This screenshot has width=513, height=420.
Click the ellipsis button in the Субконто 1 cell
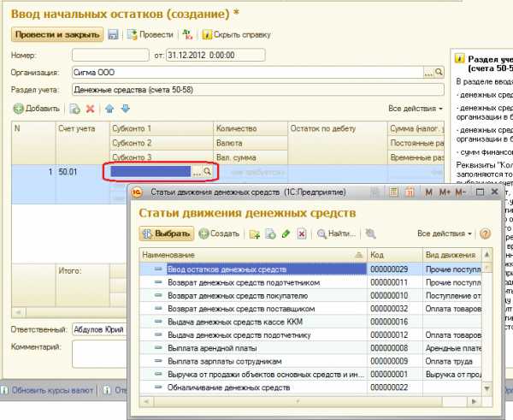pyautogui.click(x=197, y=172)
